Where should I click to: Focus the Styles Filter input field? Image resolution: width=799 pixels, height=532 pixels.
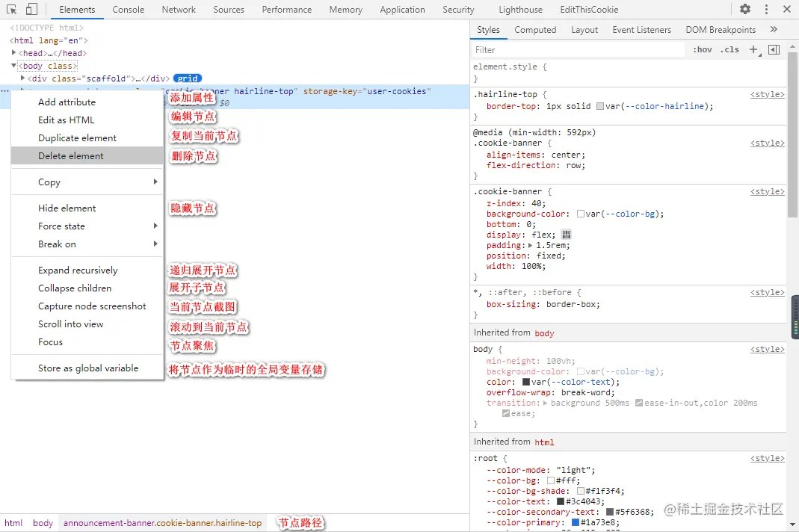coord(578,49)
